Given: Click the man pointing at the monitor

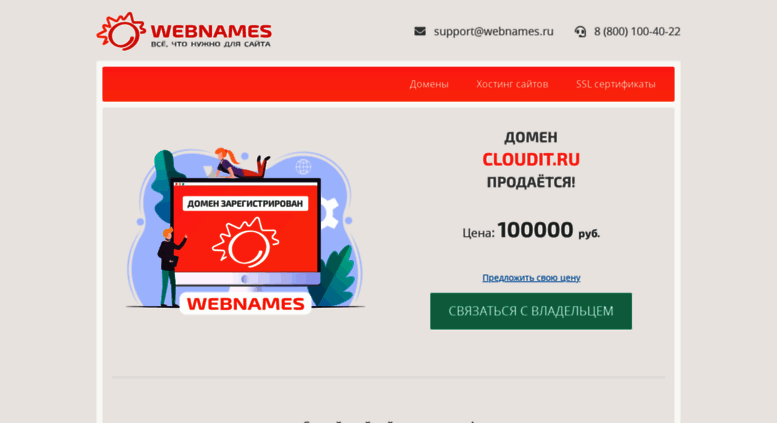Looking at the screenshot, I should [170, 267].
